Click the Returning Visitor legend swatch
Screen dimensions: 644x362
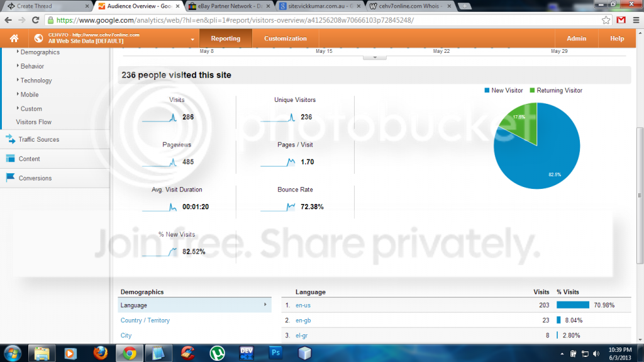point(532,91)
